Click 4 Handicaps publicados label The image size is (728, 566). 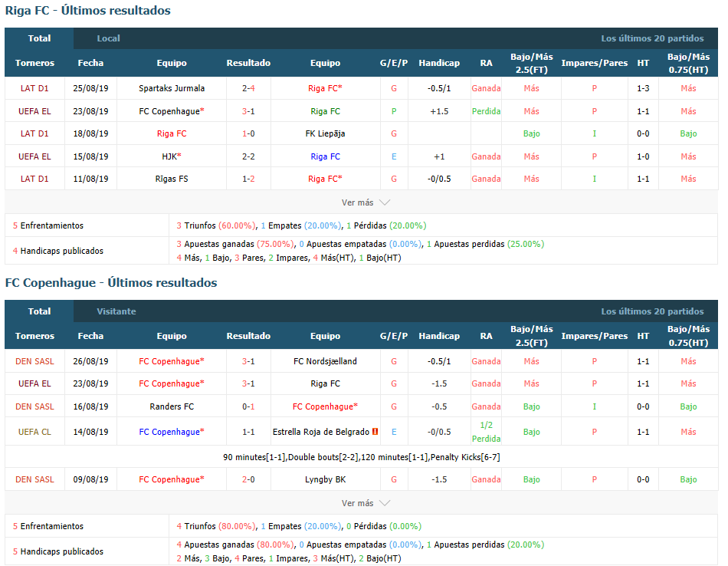pos(58,251)
